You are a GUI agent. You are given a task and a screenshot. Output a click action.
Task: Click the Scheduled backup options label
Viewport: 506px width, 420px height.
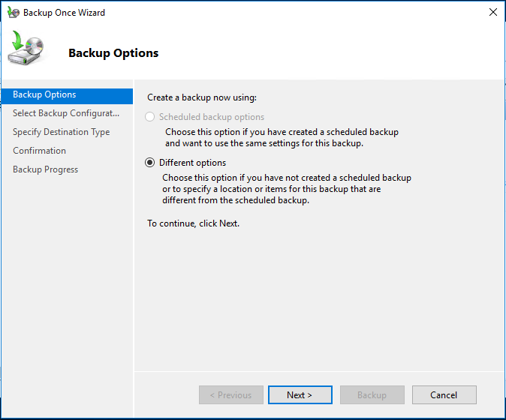[212, 117]
